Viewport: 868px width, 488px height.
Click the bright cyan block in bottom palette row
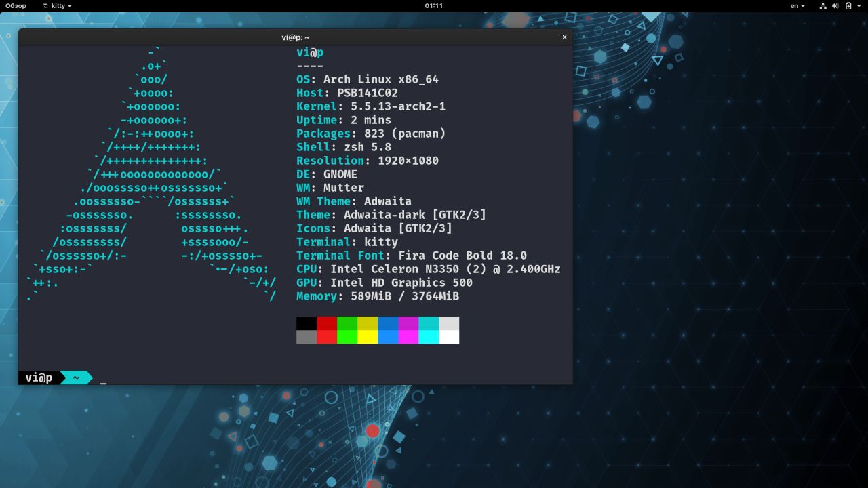(429, 337)
